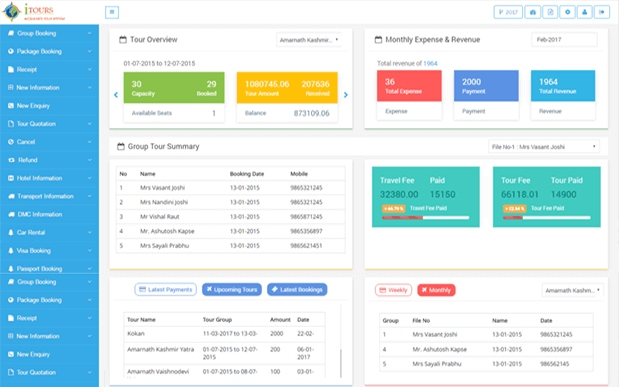This screenshot has width=619, height=387.
Task: Click the Travel Fee Paid progress bar
Action: pos(425,218)
